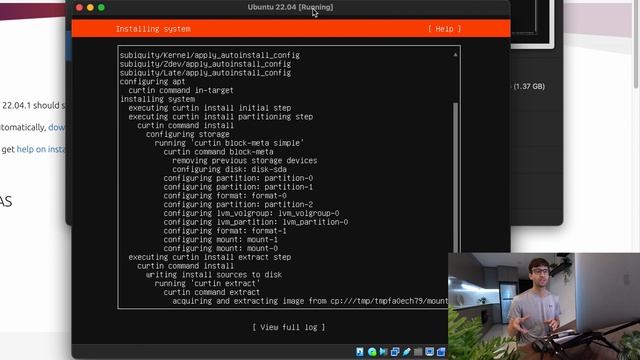The image size is (640, 360).
Task: Click log line 'configuring format: format-1'
Action: click(225, 231)
